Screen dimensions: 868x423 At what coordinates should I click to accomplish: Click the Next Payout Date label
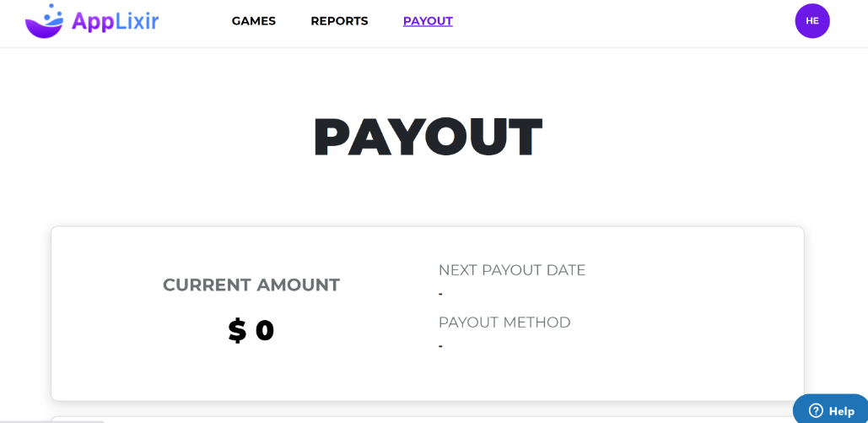[511, 270]
